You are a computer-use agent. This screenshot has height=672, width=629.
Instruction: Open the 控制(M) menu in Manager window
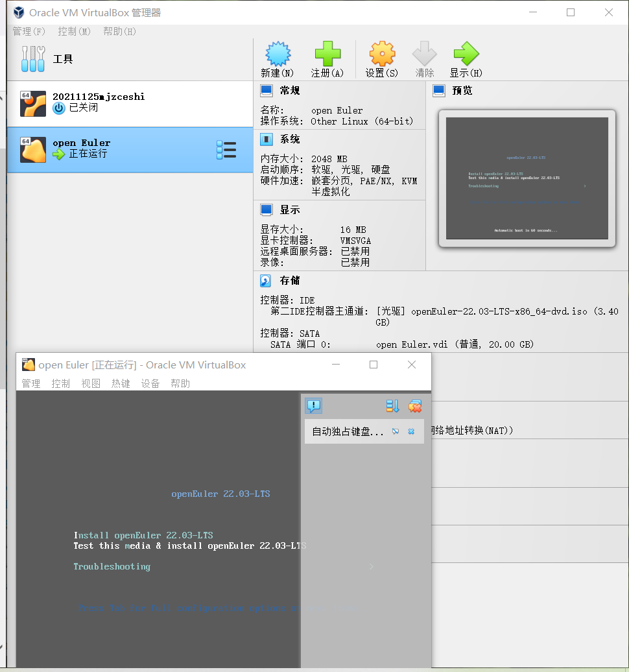(x=74, y=32)
